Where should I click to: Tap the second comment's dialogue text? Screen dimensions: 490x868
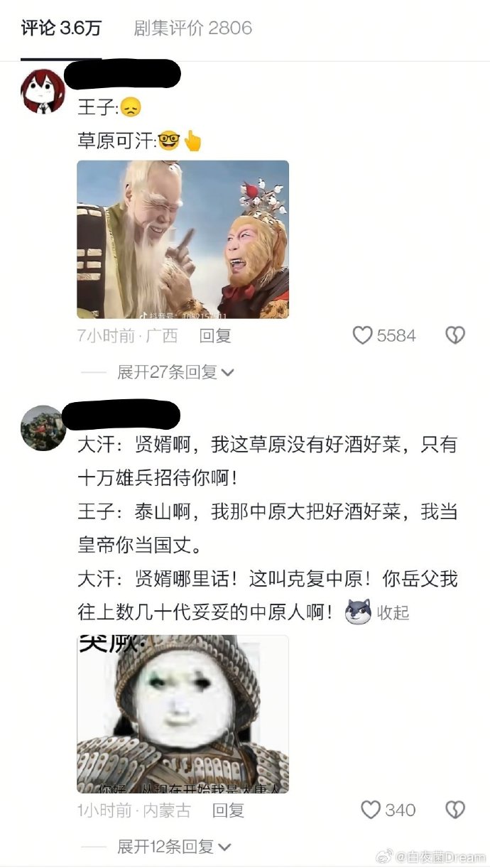(x=268, y=528)
